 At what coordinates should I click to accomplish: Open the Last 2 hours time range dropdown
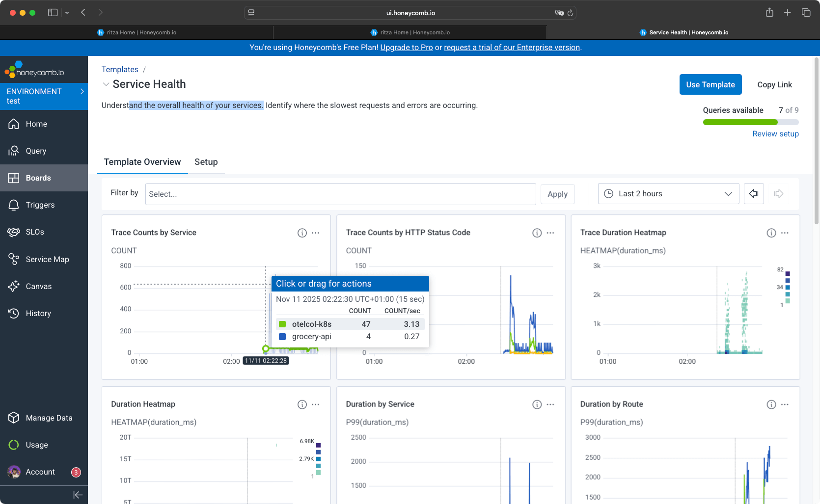click(x=668, y=193)
